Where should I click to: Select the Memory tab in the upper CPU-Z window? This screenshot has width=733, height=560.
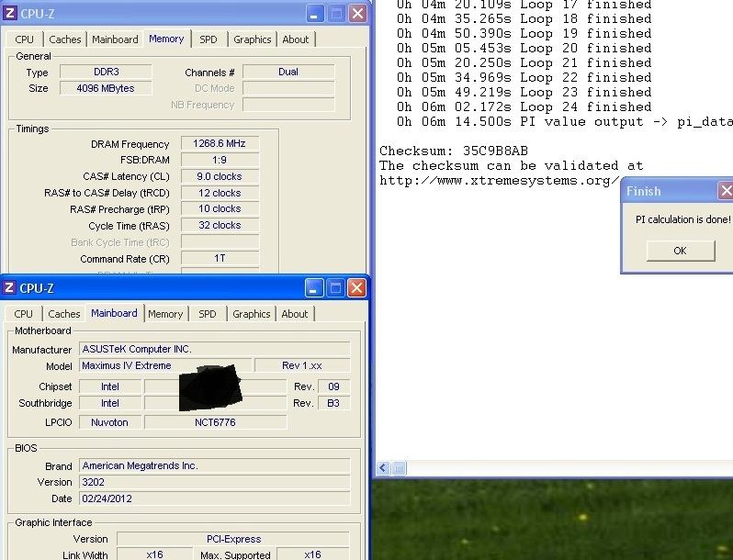click(166, 39)
